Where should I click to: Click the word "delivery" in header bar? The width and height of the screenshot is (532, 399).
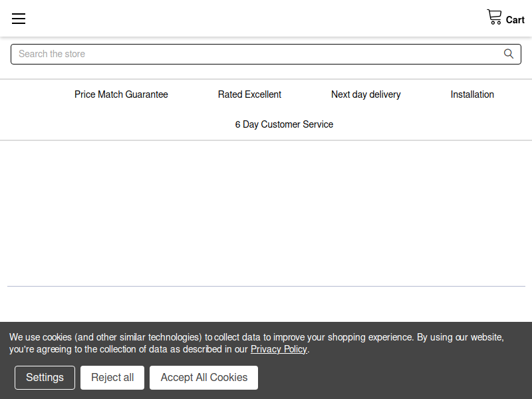385,94
